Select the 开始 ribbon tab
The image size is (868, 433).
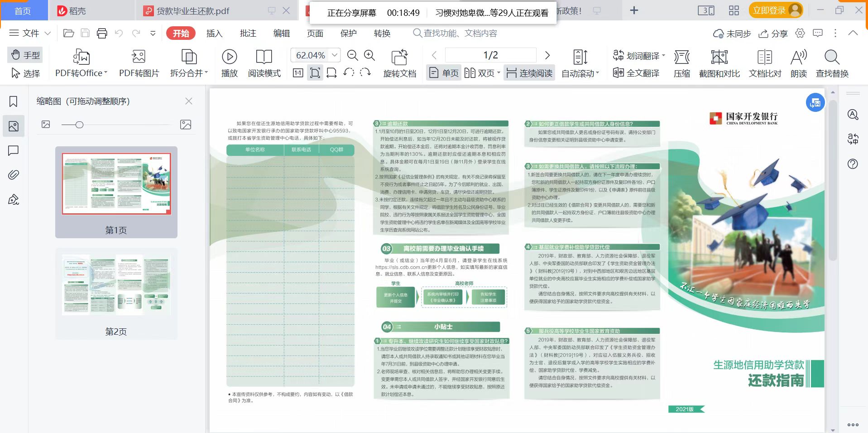181,33
